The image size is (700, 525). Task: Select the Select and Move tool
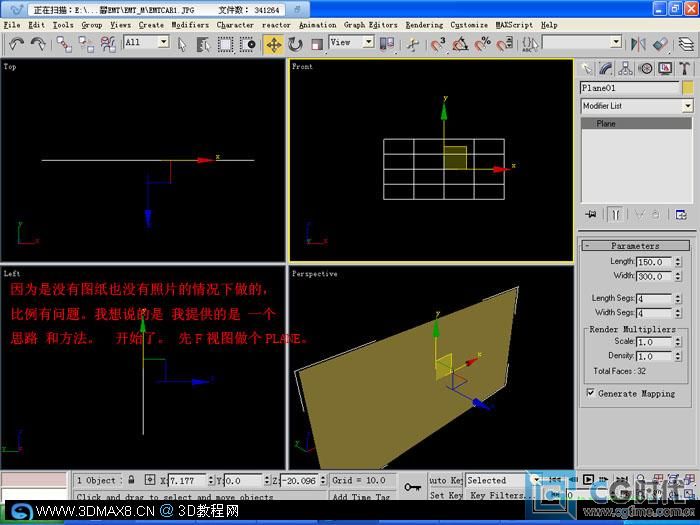tap(273, 44)
